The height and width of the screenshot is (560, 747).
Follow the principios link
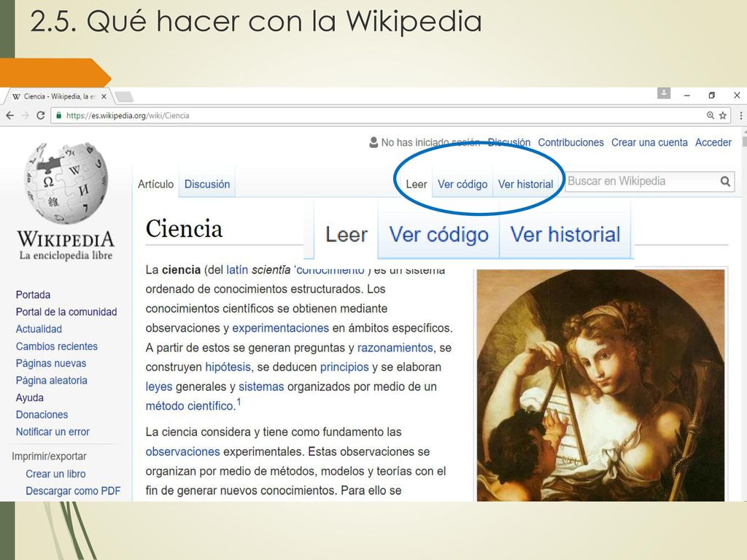(344, 367)
